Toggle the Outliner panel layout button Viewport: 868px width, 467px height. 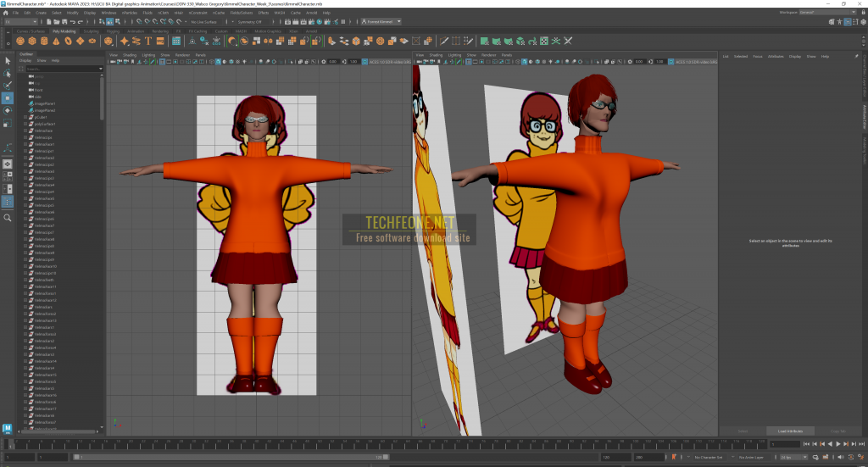(x=8, y=202)
